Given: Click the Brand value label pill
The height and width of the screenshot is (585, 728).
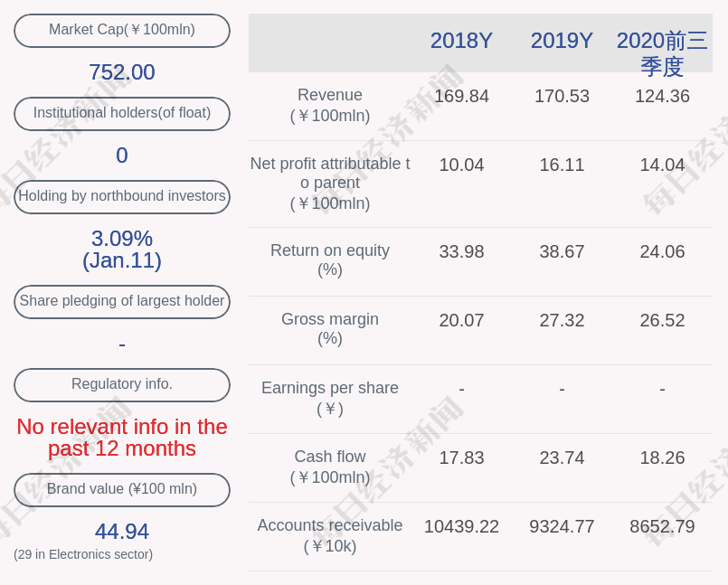Looking at the screenshot, I should (122, 489).
